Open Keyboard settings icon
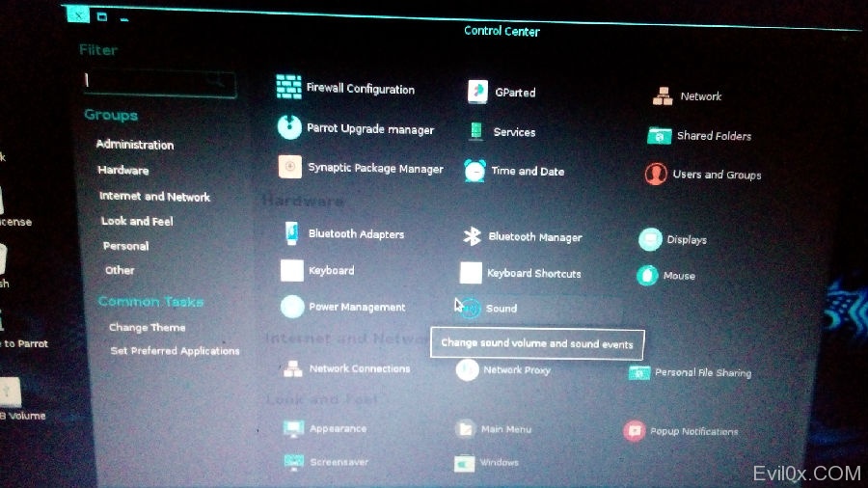868x488 pixels. [x=291, y=271]
